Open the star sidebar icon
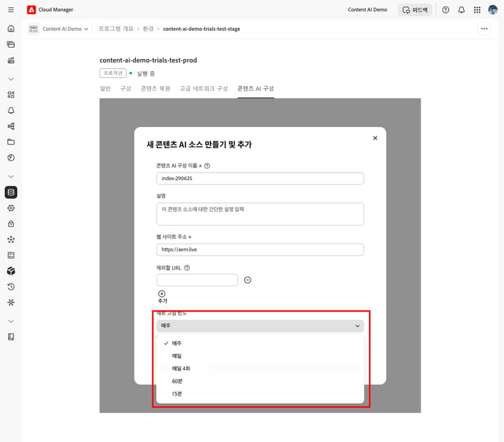This screenshot has width=504, height=442. pos(11,240)
